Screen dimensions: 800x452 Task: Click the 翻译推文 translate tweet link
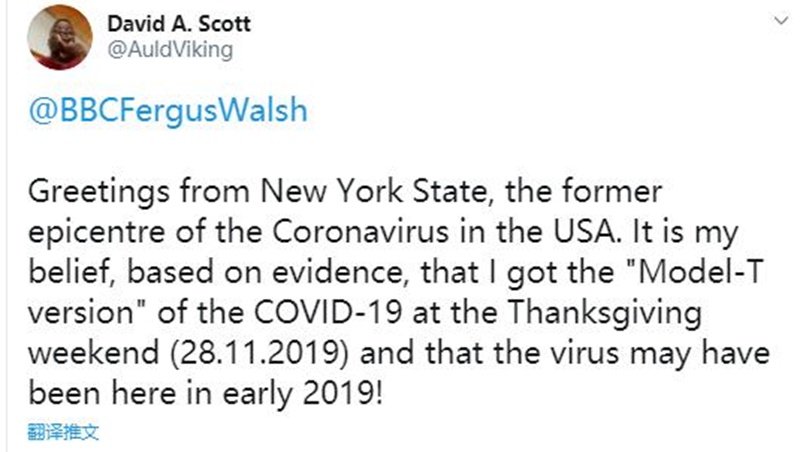63,432
